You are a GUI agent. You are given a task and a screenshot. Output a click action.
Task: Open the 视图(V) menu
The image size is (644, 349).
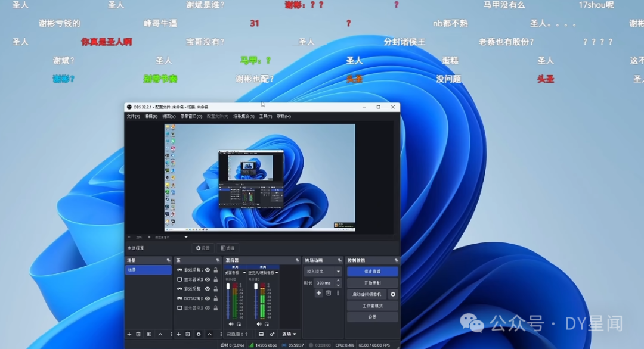[x=169, y=117]
